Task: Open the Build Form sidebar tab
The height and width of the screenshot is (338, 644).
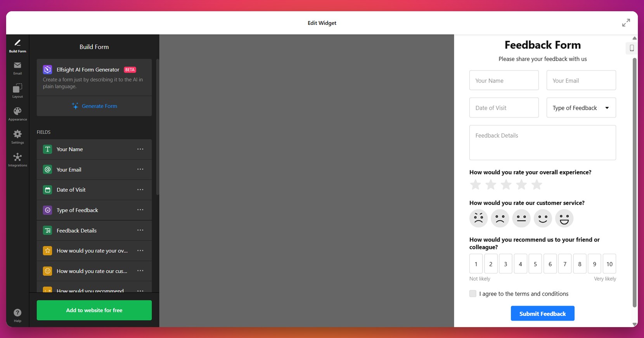Action: pos(17,46)
